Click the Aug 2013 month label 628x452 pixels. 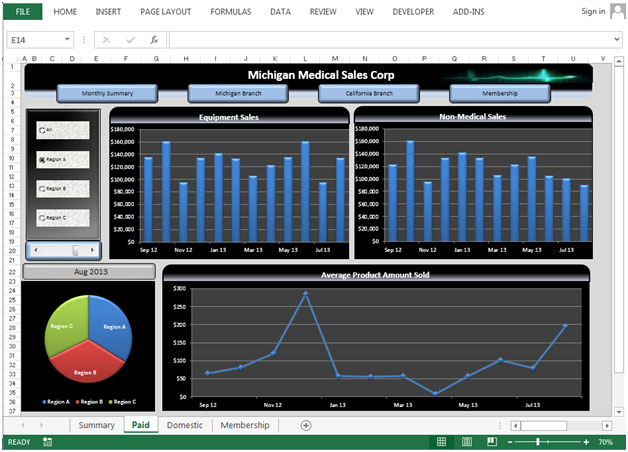89,271
